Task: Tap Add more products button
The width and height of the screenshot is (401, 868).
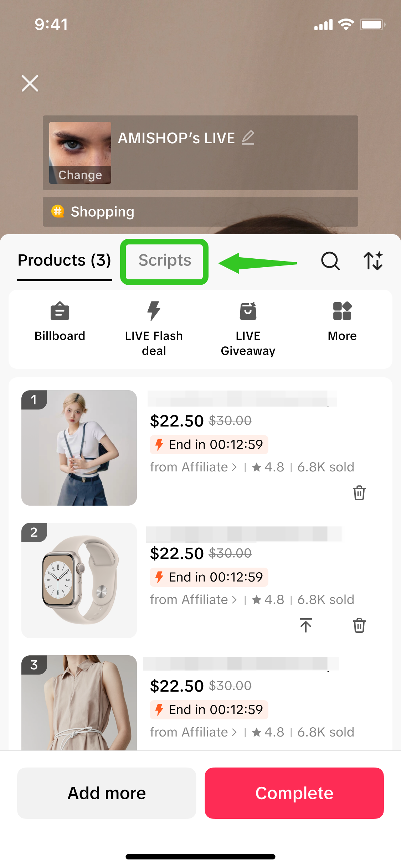Action: (107, 793)
